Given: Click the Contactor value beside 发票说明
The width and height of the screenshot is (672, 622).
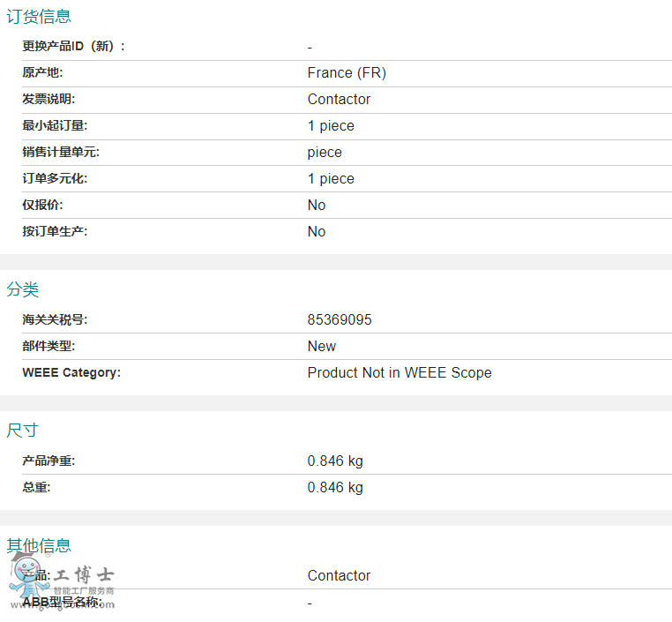Looking at the screenshot, I should (x=339, y=100).
